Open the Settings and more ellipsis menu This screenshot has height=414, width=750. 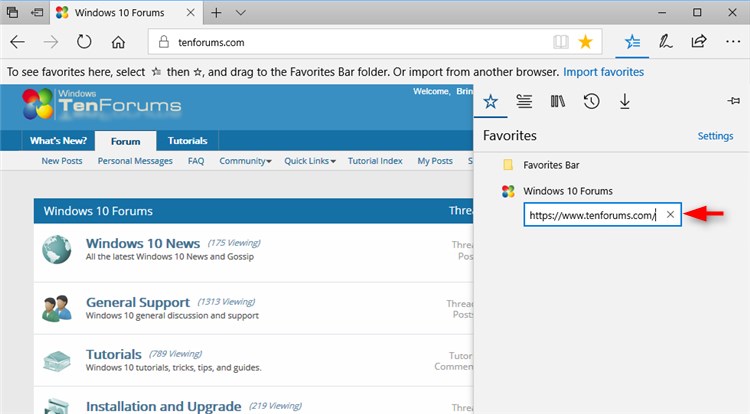pyautogui.click(x=733, y=42)
